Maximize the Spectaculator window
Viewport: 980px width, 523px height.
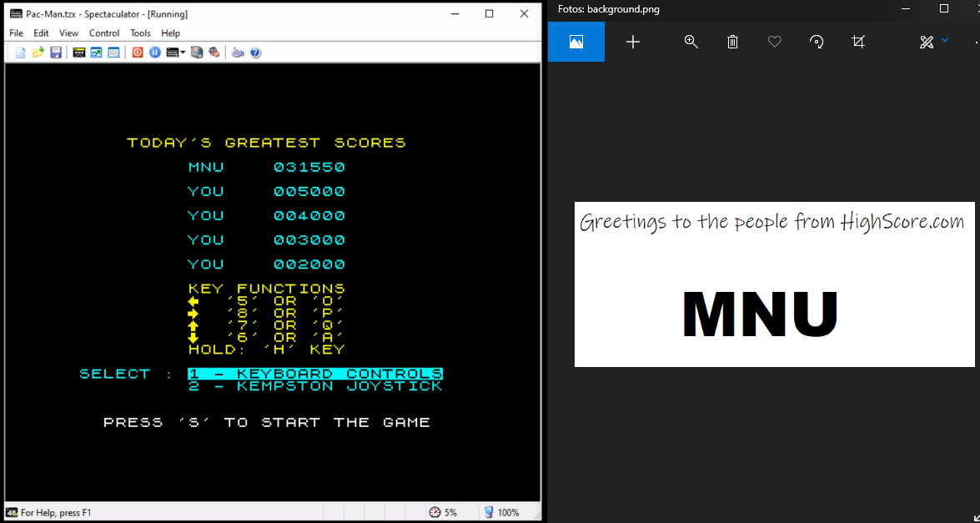point(490,13)
